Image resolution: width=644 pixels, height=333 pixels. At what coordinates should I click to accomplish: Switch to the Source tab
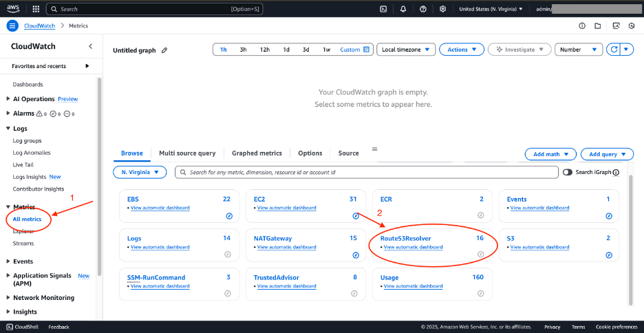tap(348, 153)
